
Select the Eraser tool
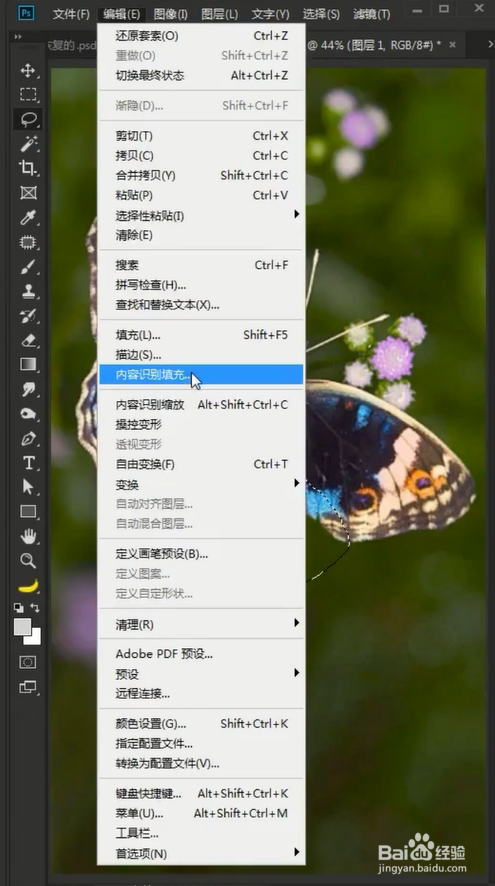[x=28, y=340]
